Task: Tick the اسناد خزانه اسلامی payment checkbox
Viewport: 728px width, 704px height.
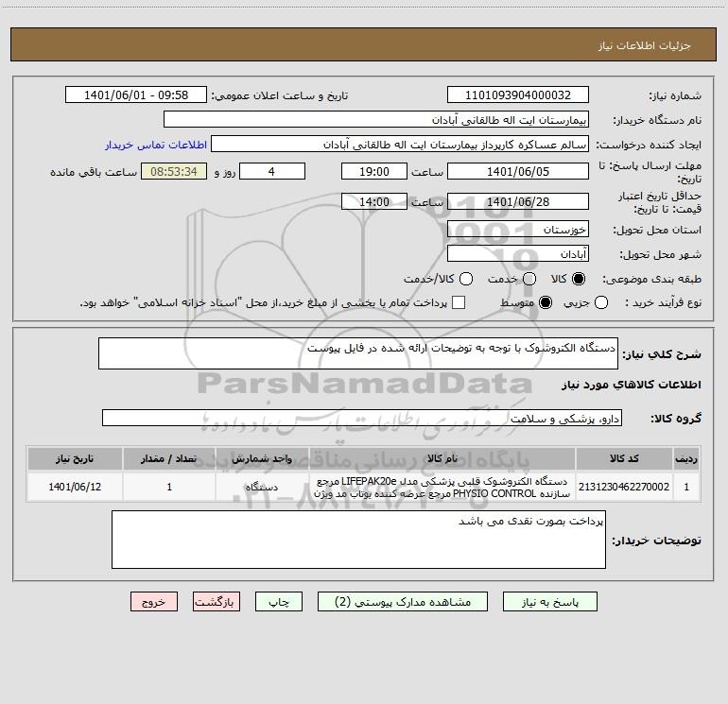Action: (x=459, y=302)
